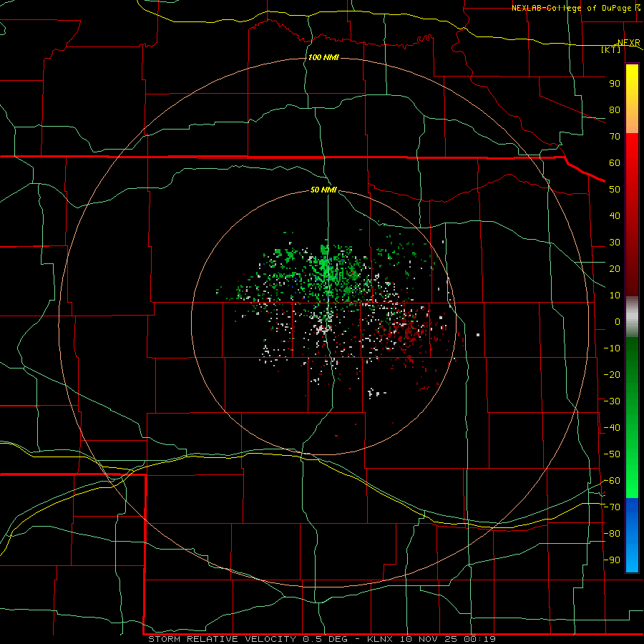Click the "[KT]" units label
This screenshot has width=644, height=644.
(x=611, y=49)
